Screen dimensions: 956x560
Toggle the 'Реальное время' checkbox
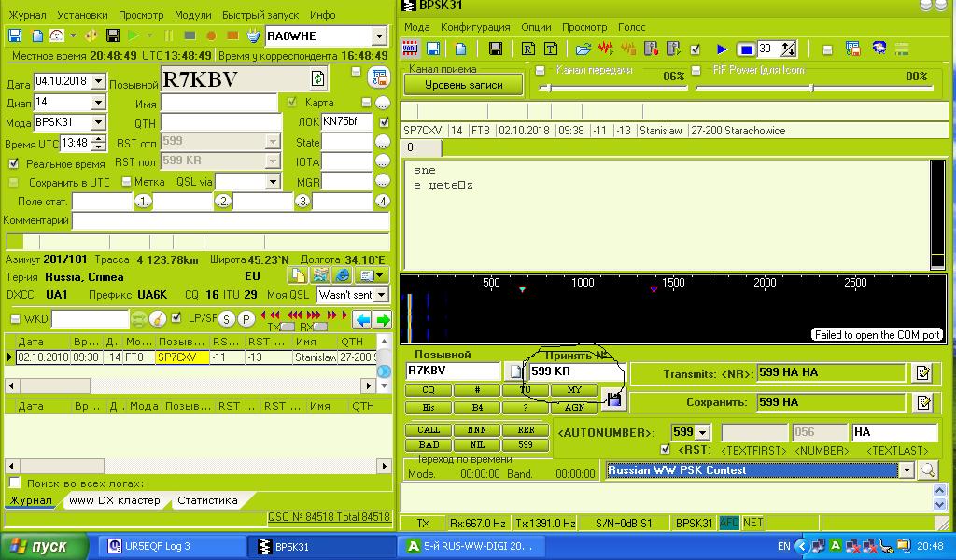[14, 163]
